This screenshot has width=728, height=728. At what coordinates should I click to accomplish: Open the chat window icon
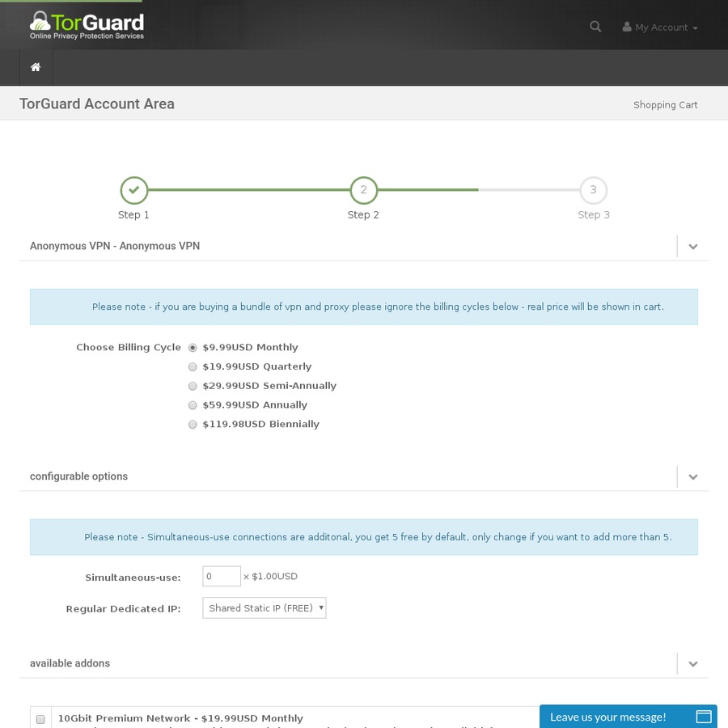pos(704,717)
